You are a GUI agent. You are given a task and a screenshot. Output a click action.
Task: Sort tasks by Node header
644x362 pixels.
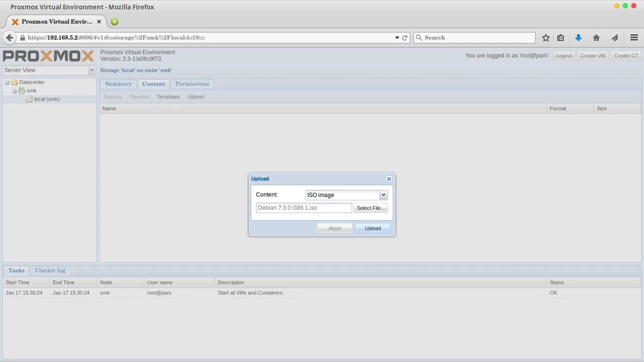[120, 282]
